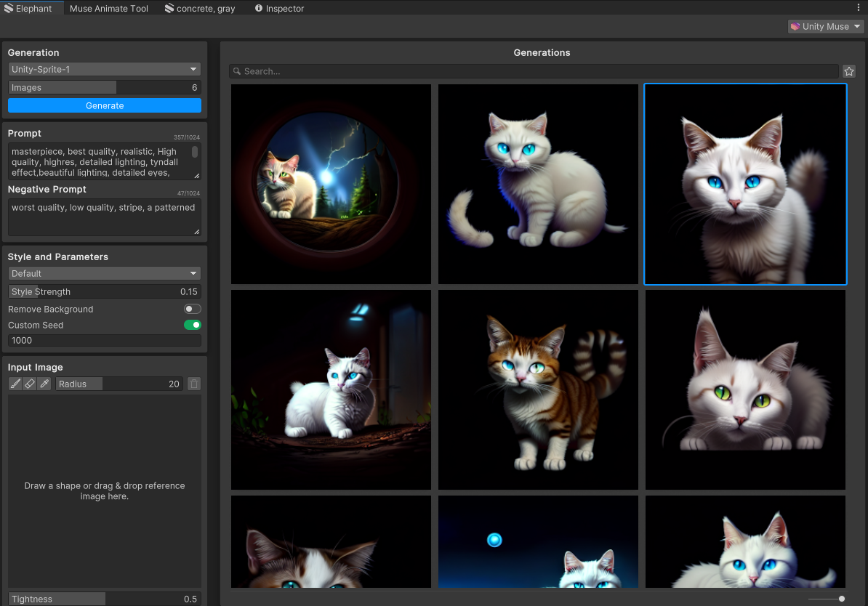Click the Prompt text box scrollbar

coord(195,152)
